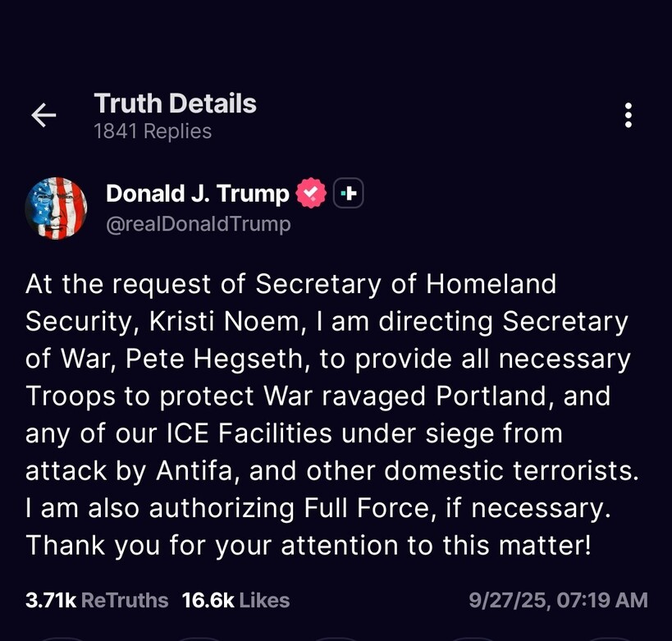View the 1841 Replies count
The image size is (672, 641).
(153, 131)
